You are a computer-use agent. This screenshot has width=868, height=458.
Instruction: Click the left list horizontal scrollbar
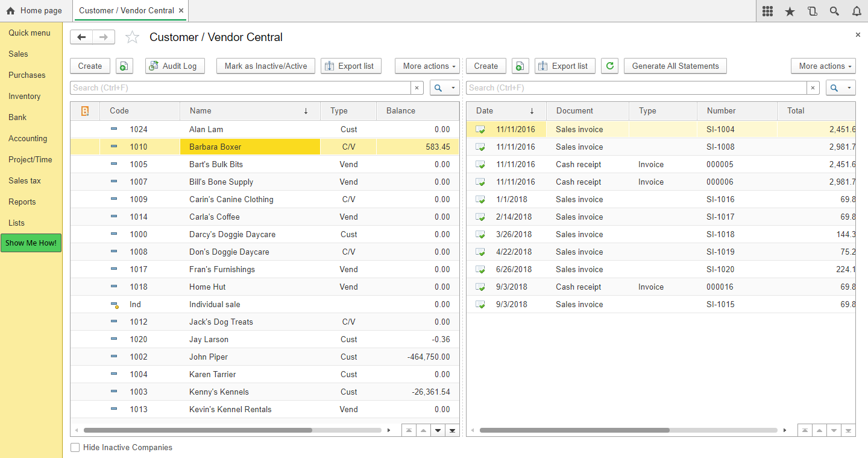(198, 430)
